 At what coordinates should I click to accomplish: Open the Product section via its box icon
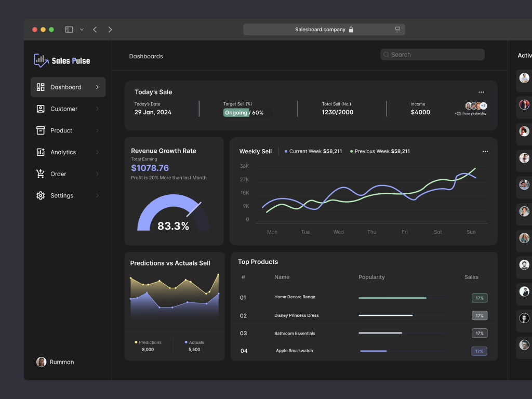41,130
